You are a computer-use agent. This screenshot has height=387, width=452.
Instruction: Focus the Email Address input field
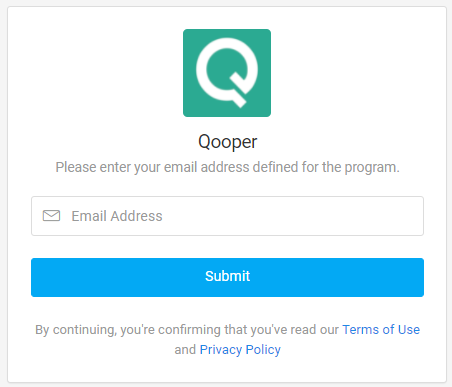[227, 216]
